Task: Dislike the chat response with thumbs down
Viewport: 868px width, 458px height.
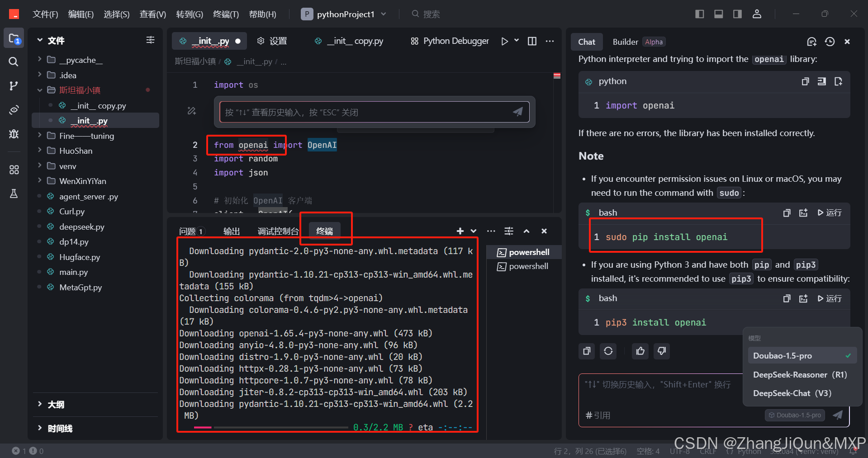Action: coord(662,351)
